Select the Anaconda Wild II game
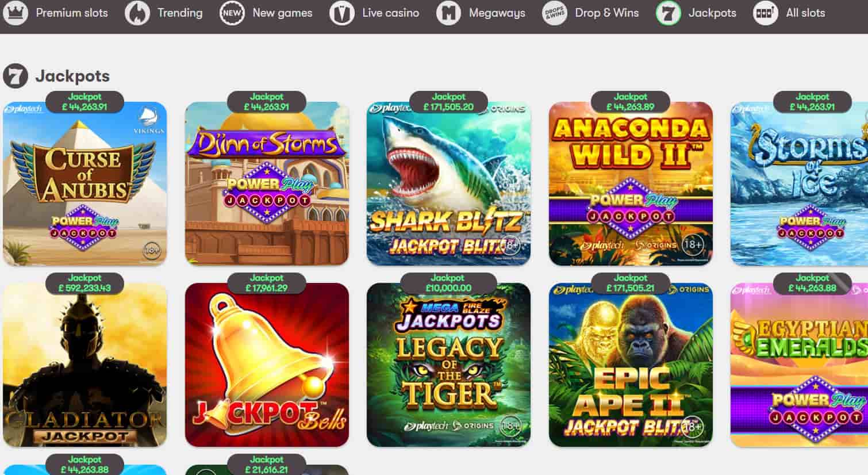Image resolution: width=868 pixels, height=475 pixels. [x=631, y=183]
